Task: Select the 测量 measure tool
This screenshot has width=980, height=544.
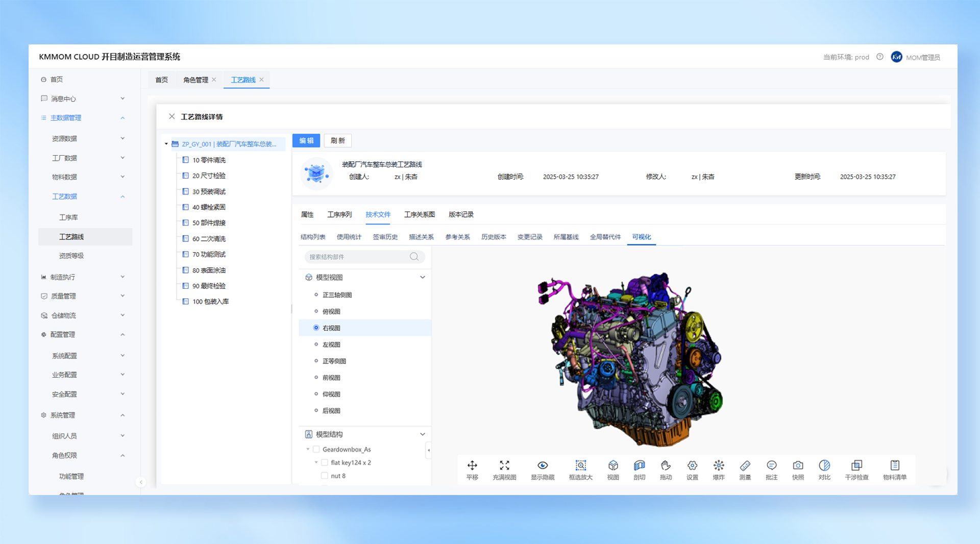Action: [x=745, y=466]
